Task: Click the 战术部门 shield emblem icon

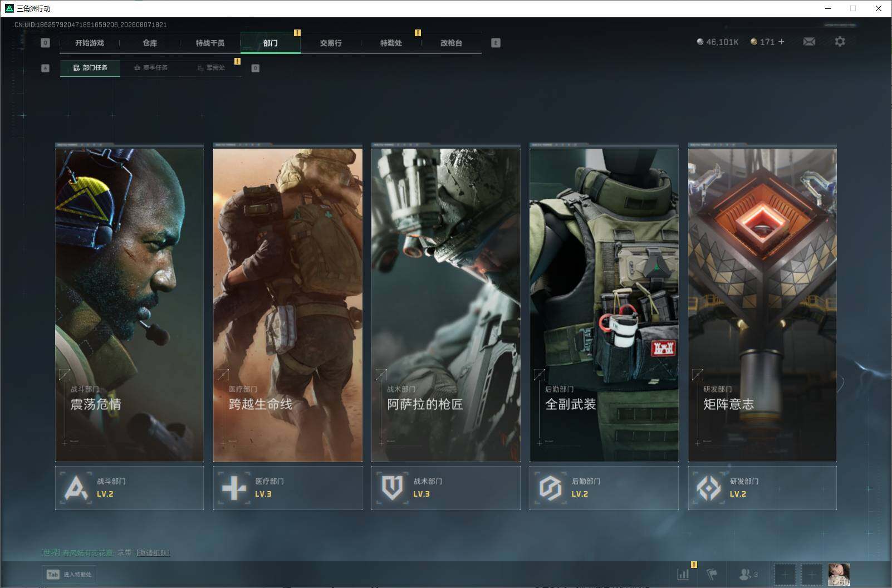Action: [392, 488]
